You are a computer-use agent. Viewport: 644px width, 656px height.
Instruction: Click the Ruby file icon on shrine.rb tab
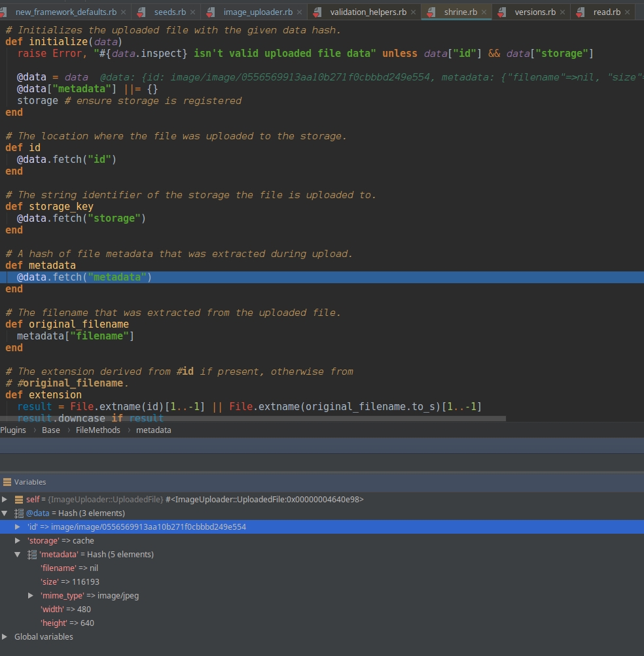point(431,12)
